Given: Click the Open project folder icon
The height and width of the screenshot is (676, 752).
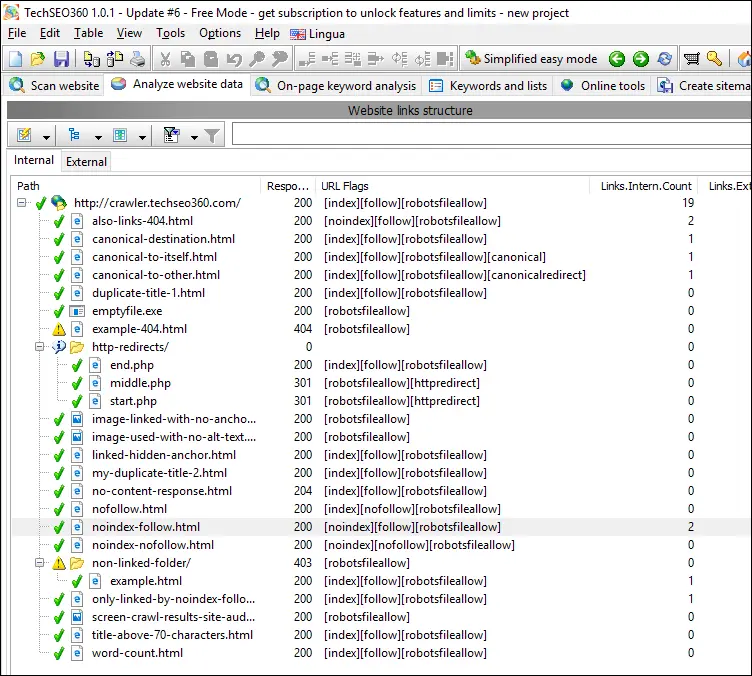Looking at the screenshot, I should coord(38,60).
